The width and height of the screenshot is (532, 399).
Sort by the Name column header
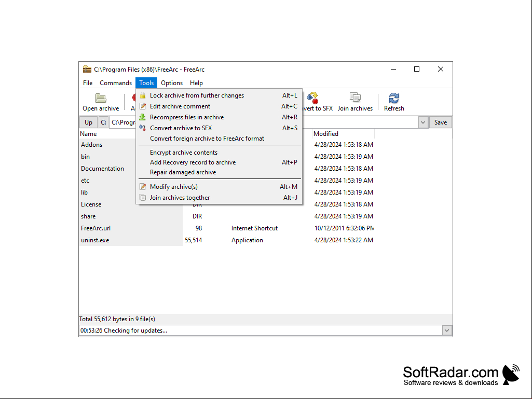click(x=88, y=134)
